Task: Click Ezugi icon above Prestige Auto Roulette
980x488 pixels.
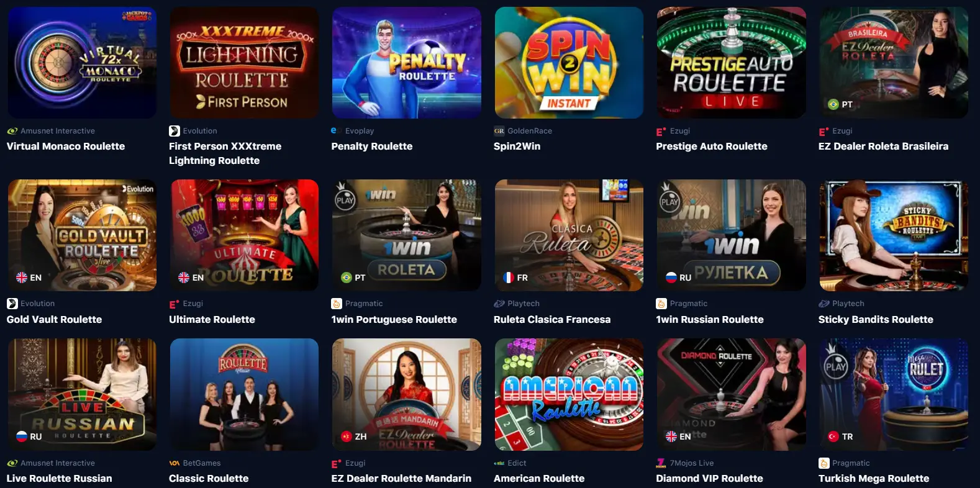Action: pyautogui.click(x=661, y=131)
